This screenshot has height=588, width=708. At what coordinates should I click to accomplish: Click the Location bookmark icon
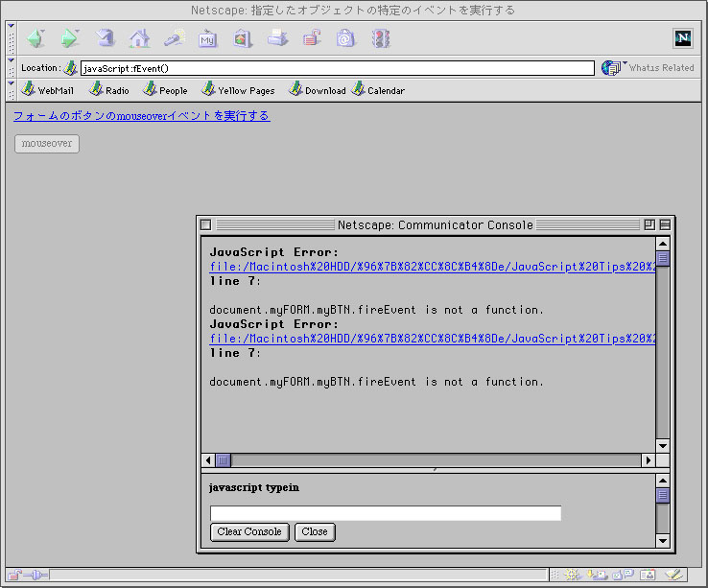70,68
